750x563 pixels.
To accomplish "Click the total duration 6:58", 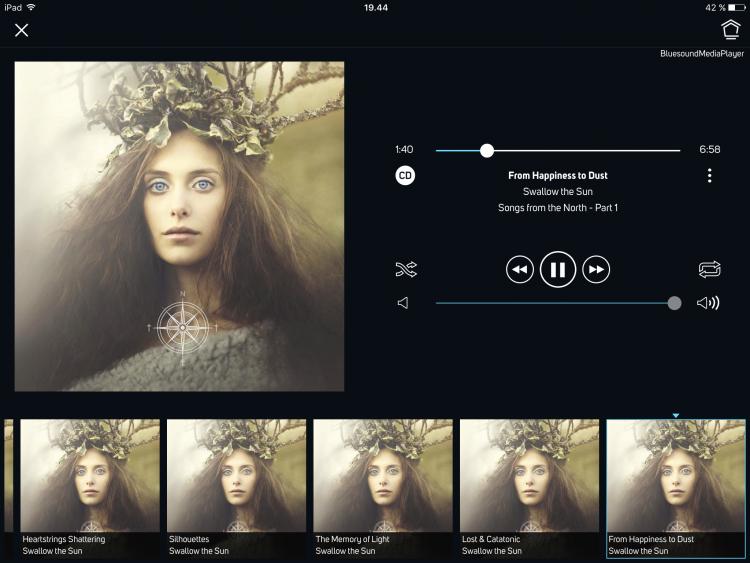I will pyautogui.click(x=709, y=150).
